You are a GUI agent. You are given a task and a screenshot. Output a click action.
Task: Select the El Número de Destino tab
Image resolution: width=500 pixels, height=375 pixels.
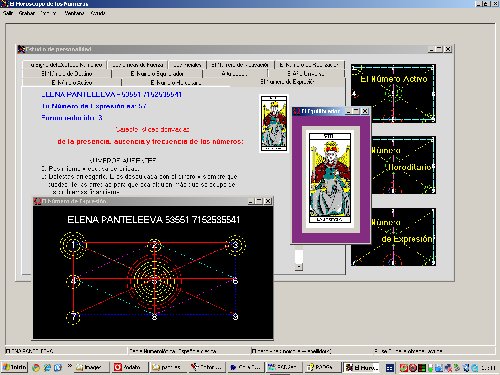[x=67, y=74]
